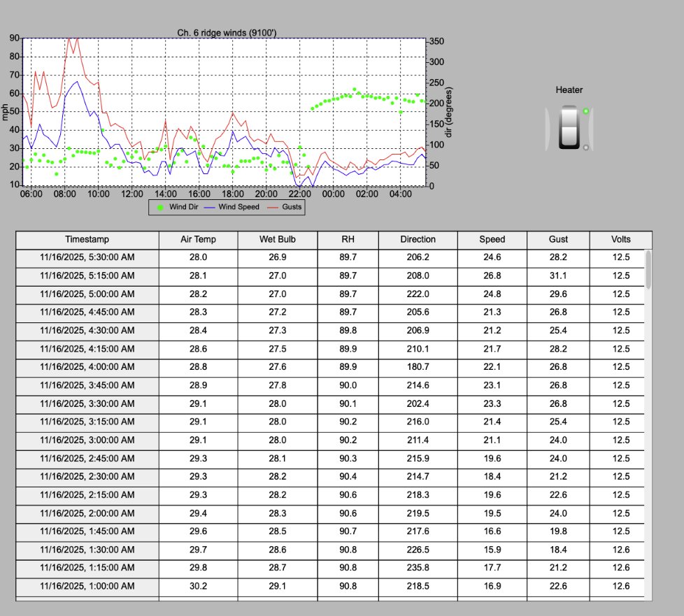This screenshot has height=616, width=684.
Task: Click the Direction column header
Action: (418, 240)
